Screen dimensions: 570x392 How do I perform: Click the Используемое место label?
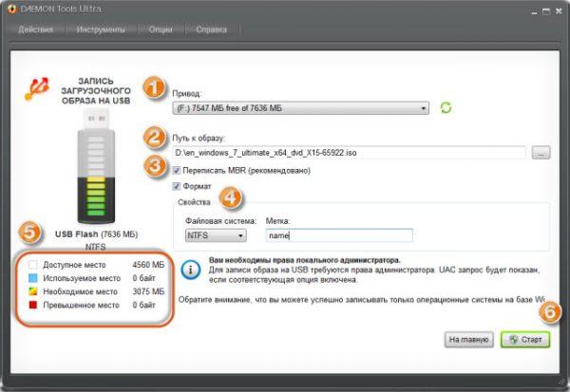pyautogui.click(x=82, y=278)
